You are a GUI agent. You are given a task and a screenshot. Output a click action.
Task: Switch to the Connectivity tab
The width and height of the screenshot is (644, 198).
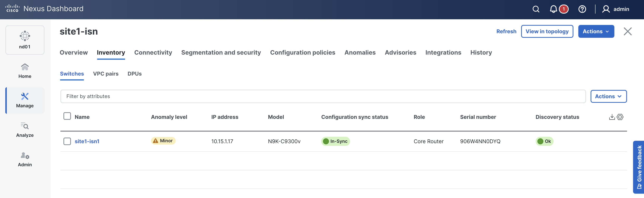pos(153,53)
